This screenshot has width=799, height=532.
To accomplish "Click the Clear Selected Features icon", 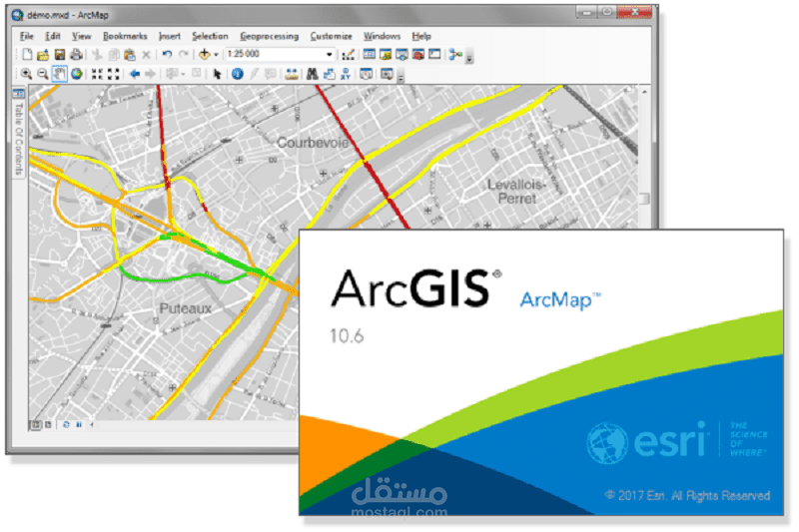I will point(197,74).
